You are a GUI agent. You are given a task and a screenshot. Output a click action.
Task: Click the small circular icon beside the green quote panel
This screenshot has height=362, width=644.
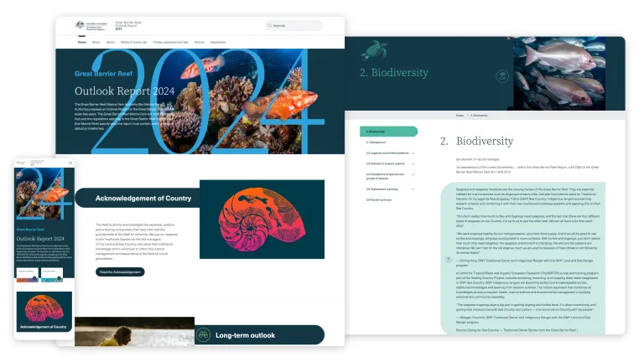click(x=448, y=260)
